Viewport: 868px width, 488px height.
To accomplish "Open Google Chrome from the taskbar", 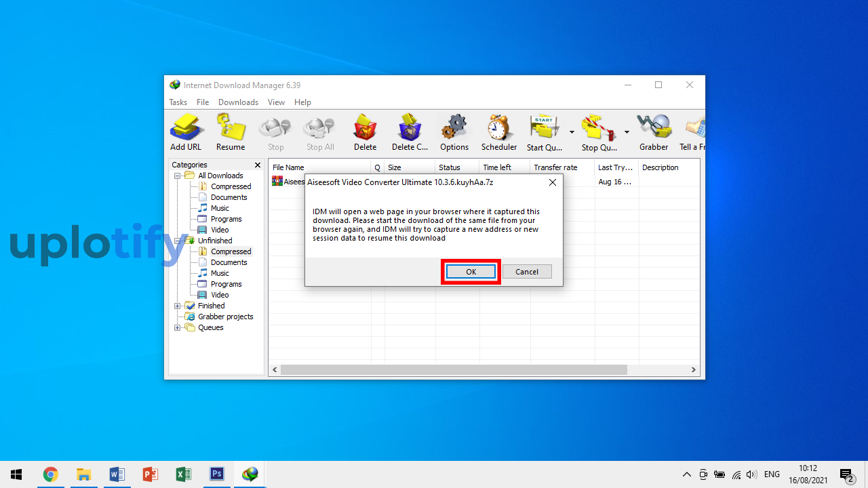I will [x=50, y=474].
